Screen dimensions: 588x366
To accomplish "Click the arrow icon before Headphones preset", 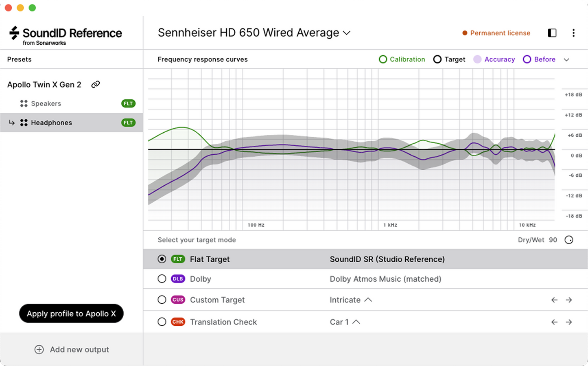I will click(x=12, y=123).
